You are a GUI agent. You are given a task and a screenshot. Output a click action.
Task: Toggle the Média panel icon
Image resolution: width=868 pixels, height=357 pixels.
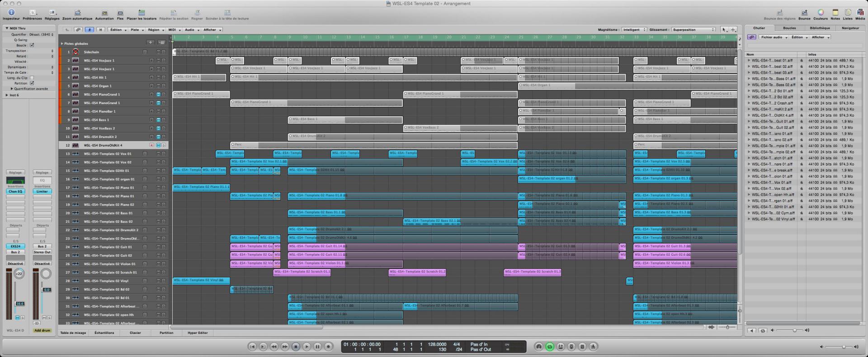click(860, 13)
